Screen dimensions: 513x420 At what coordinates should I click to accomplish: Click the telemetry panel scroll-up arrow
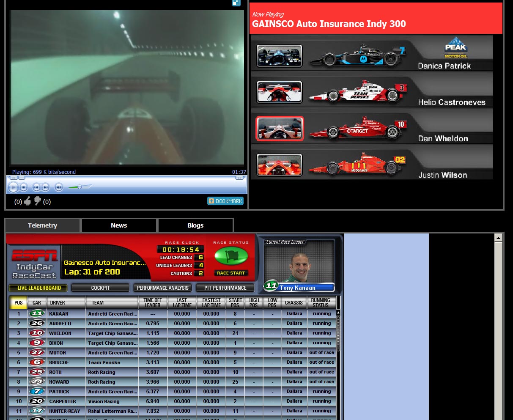click(498, 238)
